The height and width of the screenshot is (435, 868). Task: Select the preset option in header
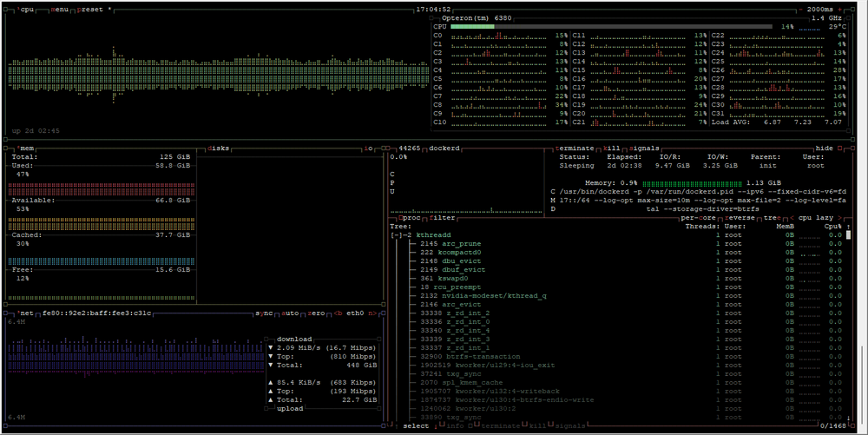coord(89,10)
